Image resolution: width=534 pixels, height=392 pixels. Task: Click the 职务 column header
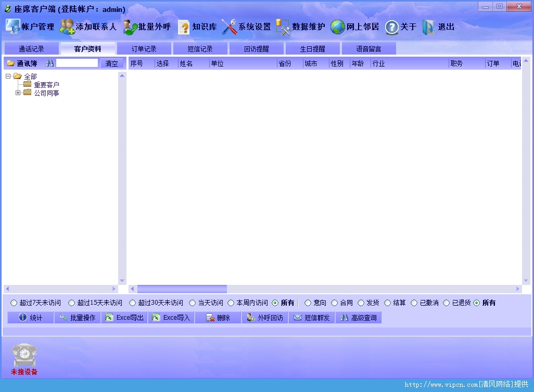(x=467, y=63)
